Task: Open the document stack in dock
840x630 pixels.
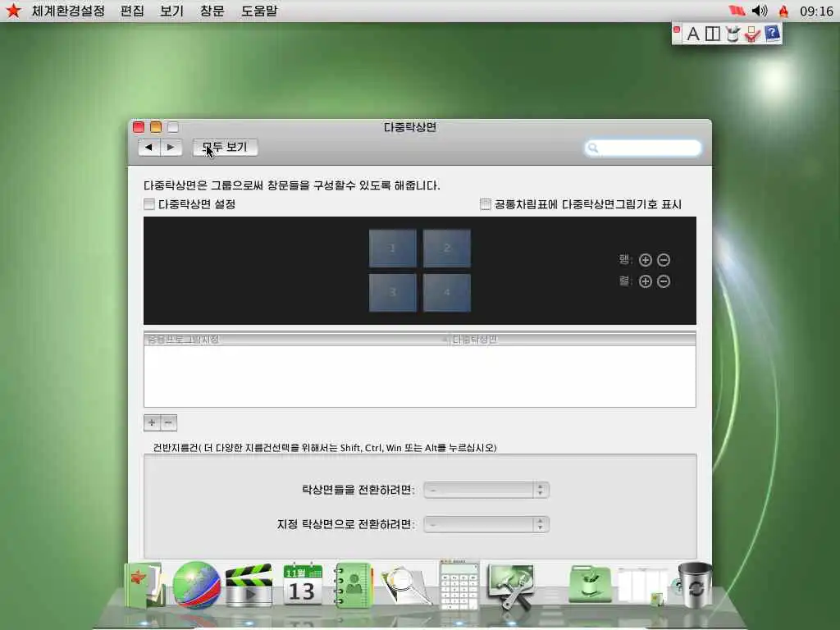Action: tap(642, 586)
